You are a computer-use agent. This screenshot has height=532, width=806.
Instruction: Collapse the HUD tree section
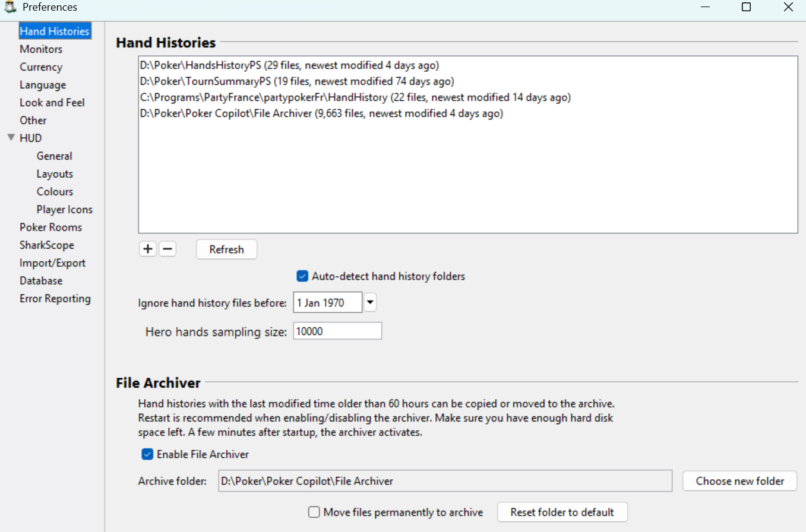point(11,138)
